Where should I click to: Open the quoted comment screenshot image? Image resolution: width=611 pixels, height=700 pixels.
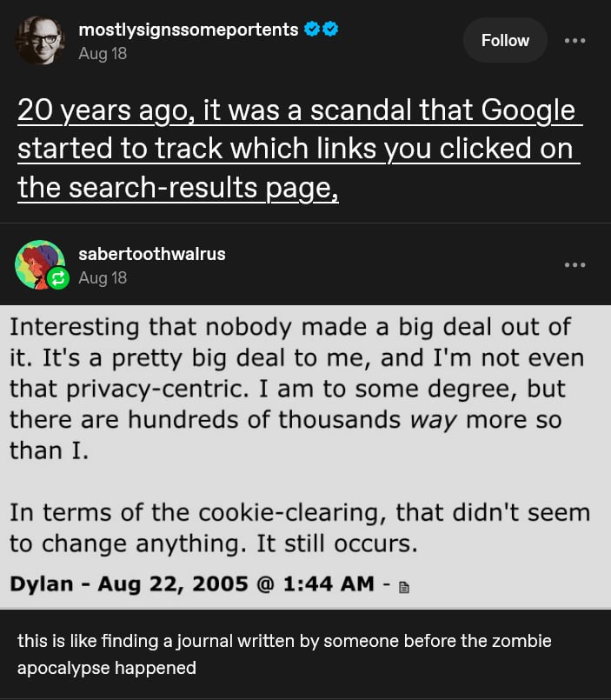305,452
